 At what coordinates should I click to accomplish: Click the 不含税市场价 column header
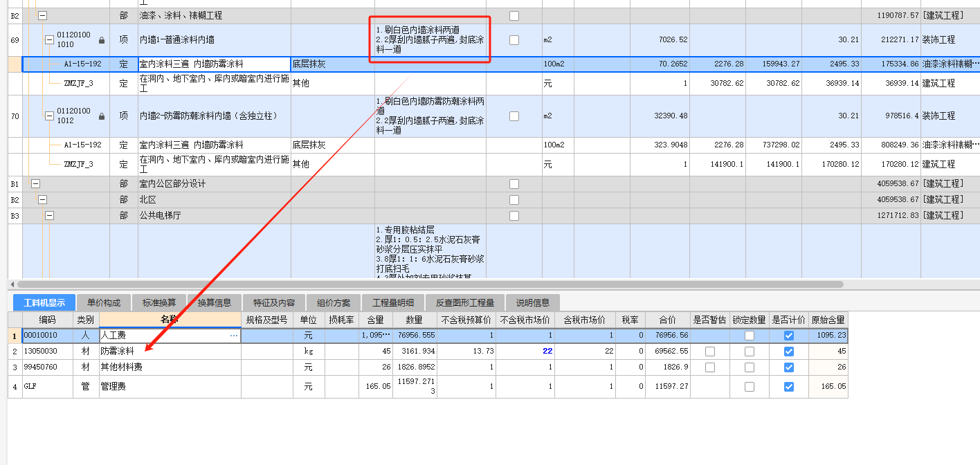click(525, 320)
